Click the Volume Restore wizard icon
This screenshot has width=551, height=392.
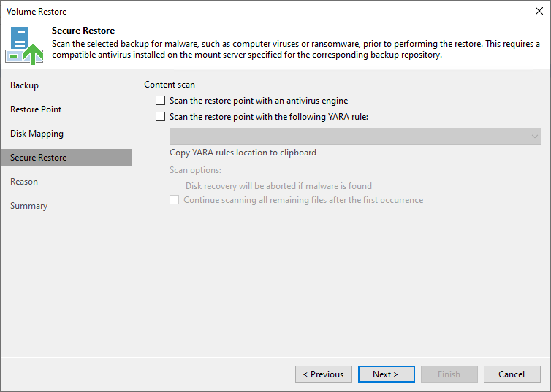(x=23, y=45)
